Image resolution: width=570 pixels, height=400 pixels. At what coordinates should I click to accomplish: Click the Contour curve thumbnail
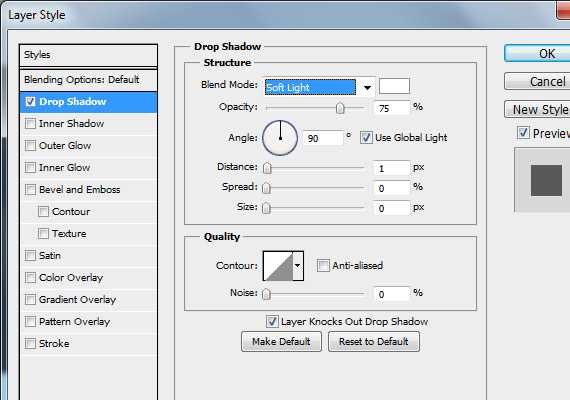point(278,266)
